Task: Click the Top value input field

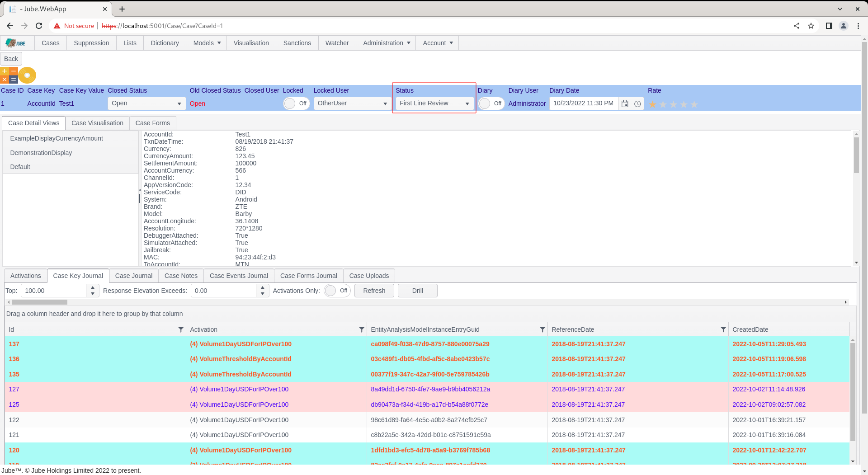Action: click(x=53, y=291)
